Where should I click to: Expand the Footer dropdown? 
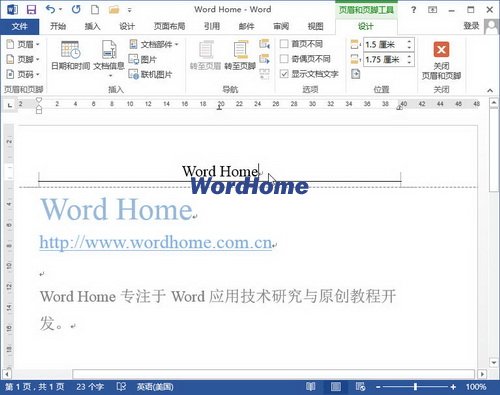point(23,59)
